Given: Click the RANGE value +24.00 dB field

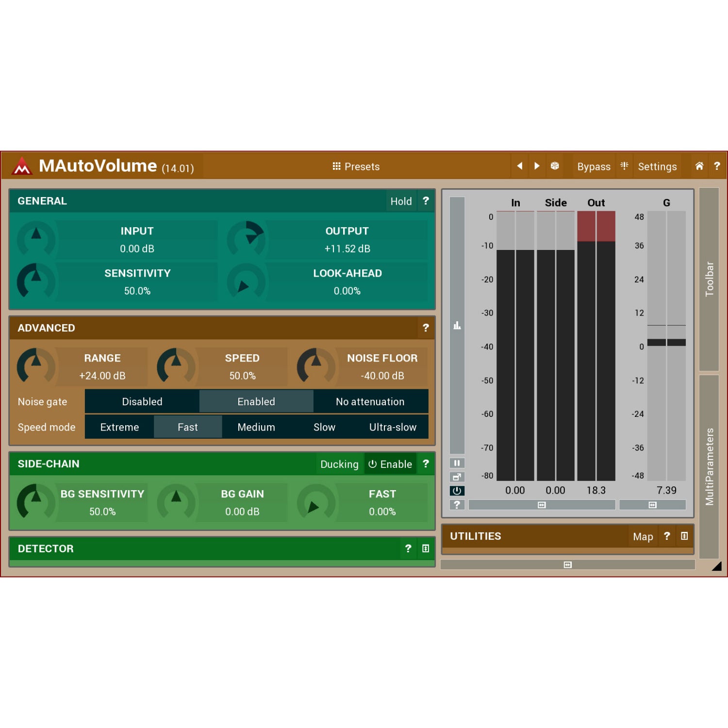Looking at the screenshot, I should pos(102,376).
